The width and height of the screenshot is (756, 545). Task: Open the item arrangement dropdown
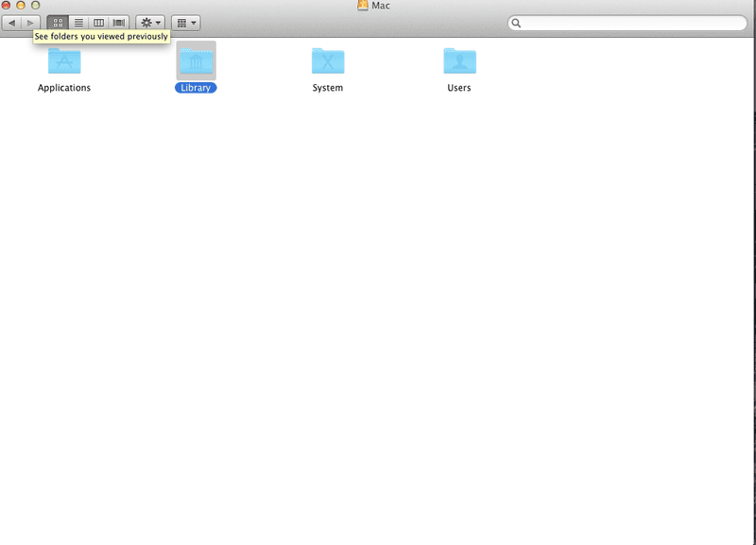[186, 23]
